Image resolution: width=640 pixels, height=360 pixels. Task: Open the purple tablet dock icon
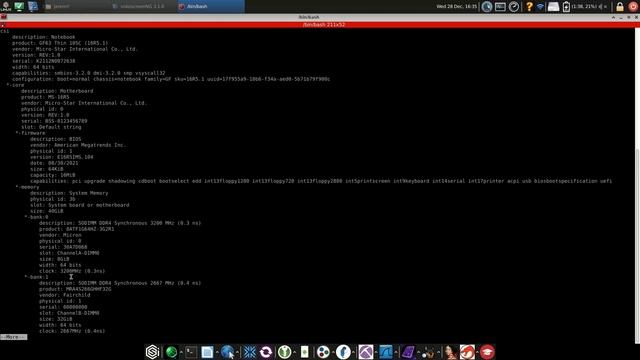click(408, 352)
